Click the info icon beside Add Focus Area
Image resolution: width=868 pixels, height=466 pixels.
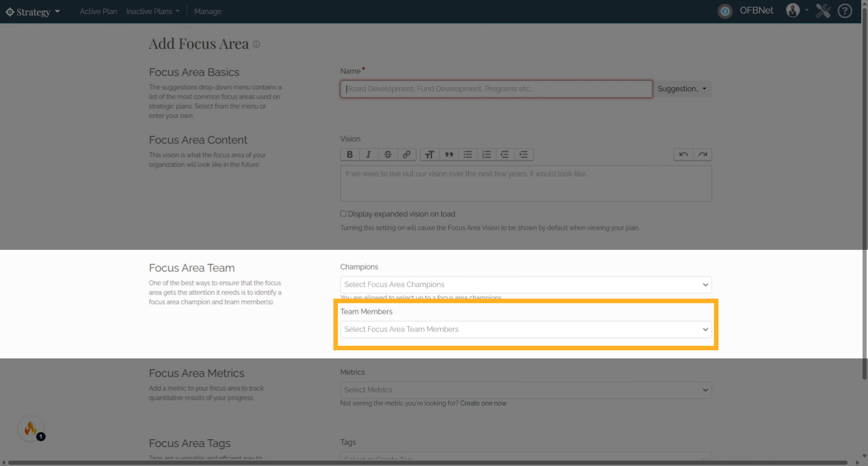256,44
